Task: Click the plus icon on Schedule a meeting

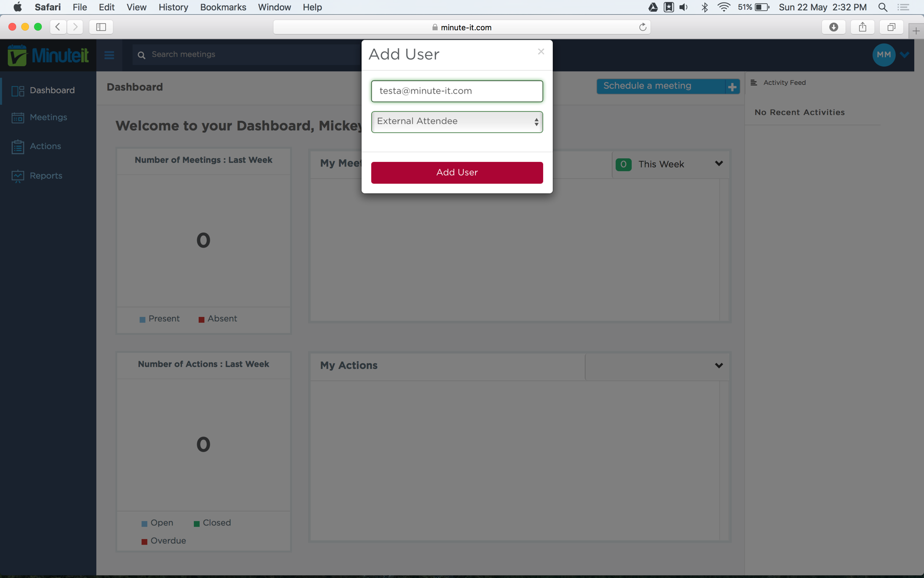Action: (733, 87)
